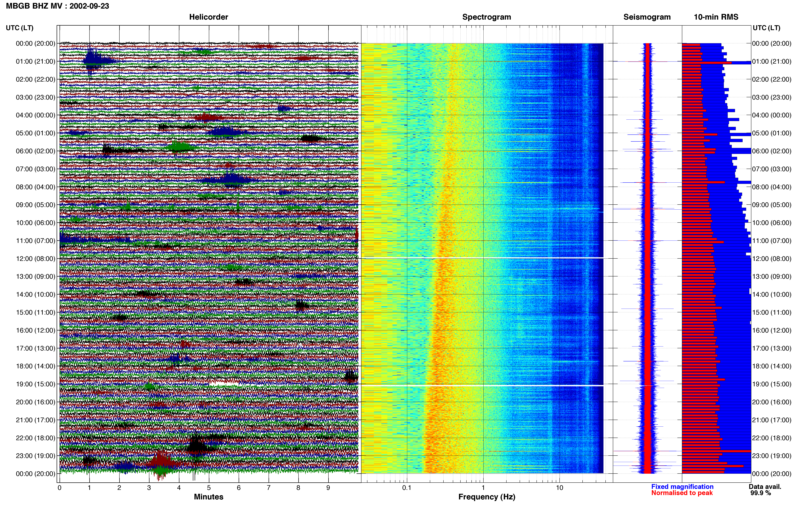Click left time label '12:00 (08:00)'

point(36,259)
